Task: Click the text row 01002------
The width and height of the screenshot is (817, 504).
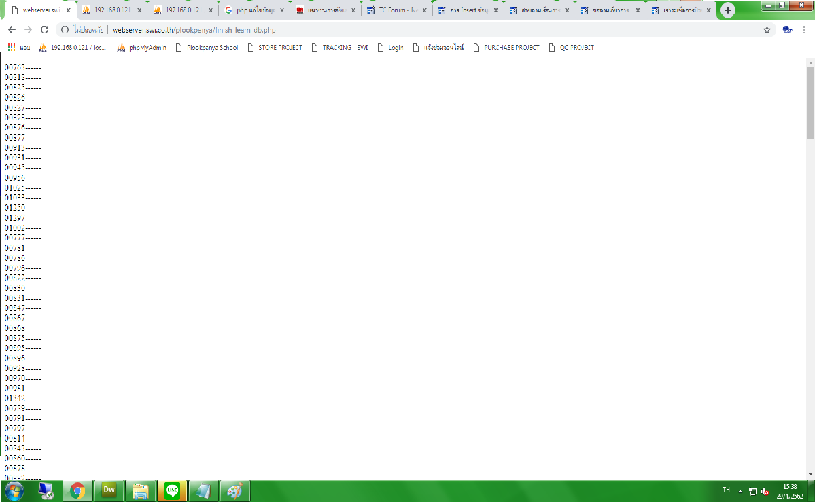Action: pyautogui.click(x=23, y=228)
